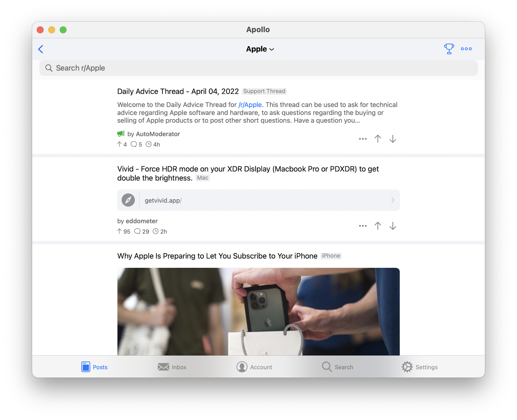Switch to the Settings tab

[419, 367]
